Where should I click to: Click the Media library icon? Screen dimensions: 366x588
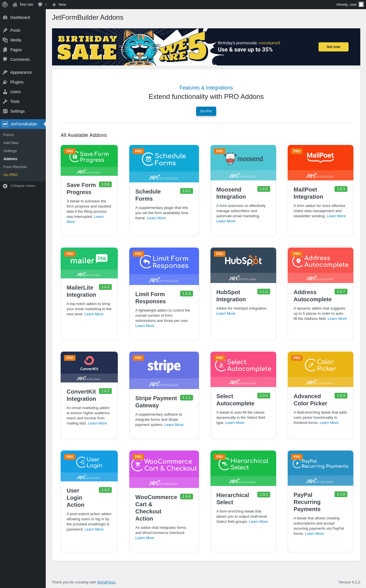coord(5,40)
